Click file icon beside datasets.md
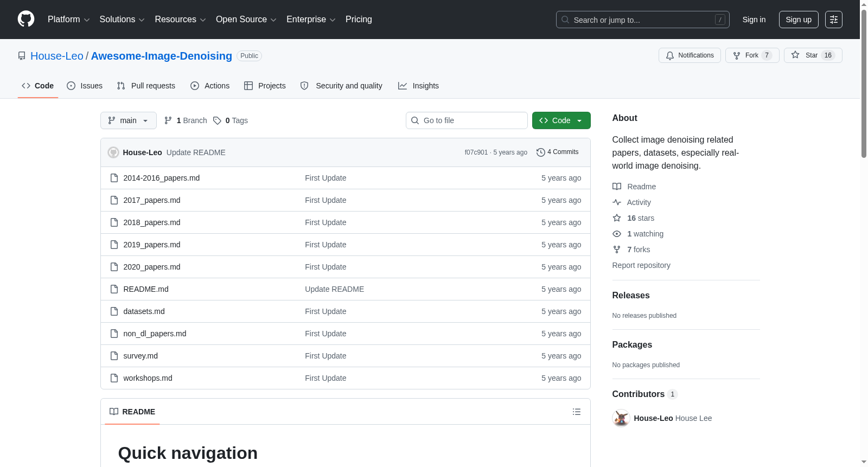868x467 pixels. [x=114, y=311]
